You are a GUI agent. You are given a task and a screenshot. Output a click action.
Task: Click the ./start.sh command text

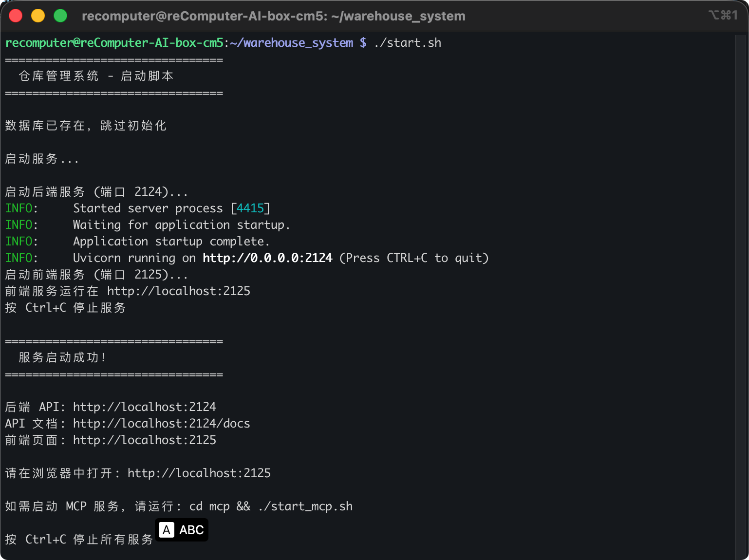tap(408, 42)
